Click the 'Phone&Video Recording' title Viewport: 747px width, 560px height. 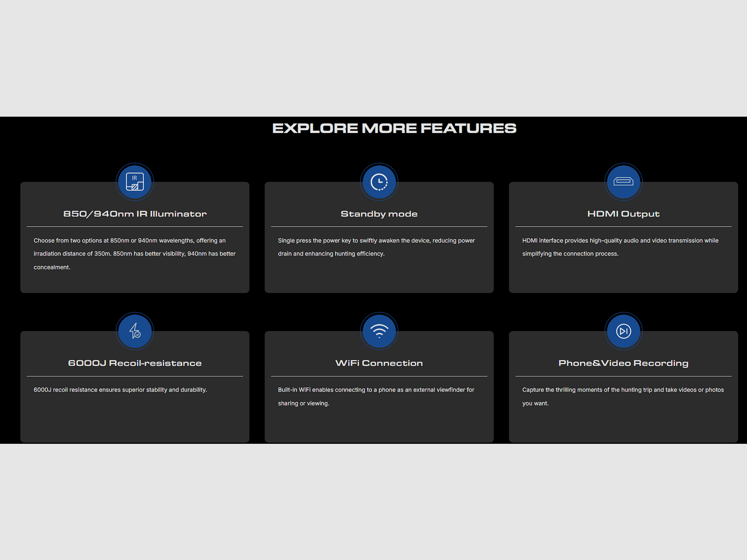623,363
